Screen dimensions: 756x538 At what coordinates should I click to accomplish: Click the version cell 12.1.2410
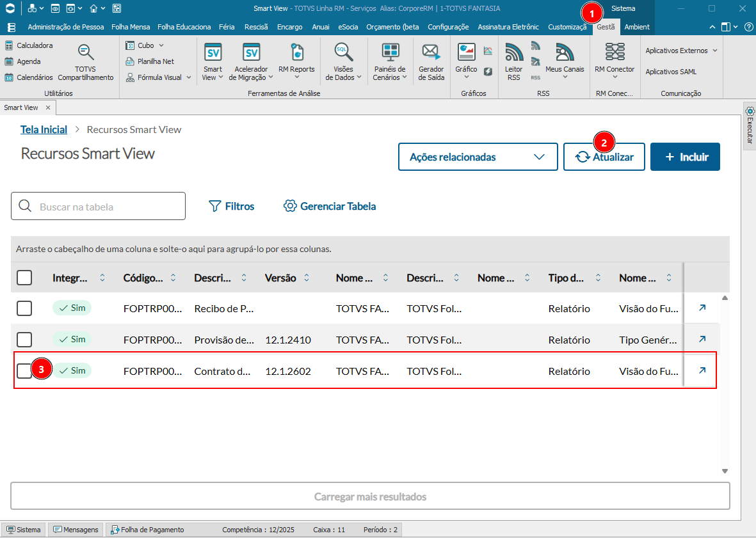click(288, 340)
